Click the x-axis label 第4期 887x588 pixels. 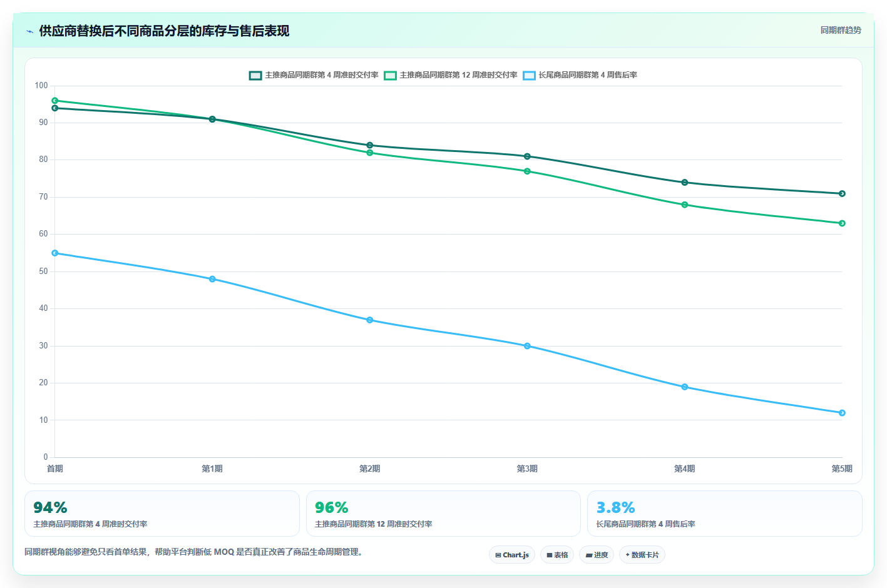[685, 469]
